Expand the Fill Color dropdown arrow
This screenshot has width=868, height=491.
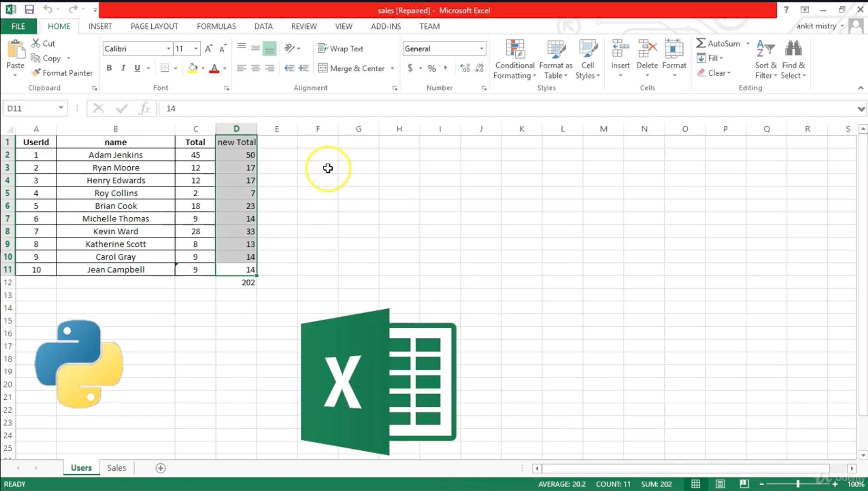click(202, 68)
